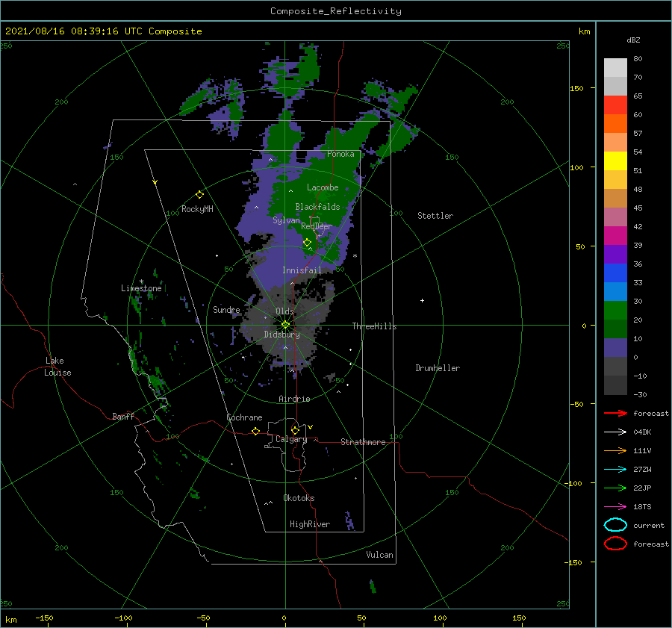Select the current legend label
The width and height of the screenshot is (672, 628).
click(x=649, y=525)
